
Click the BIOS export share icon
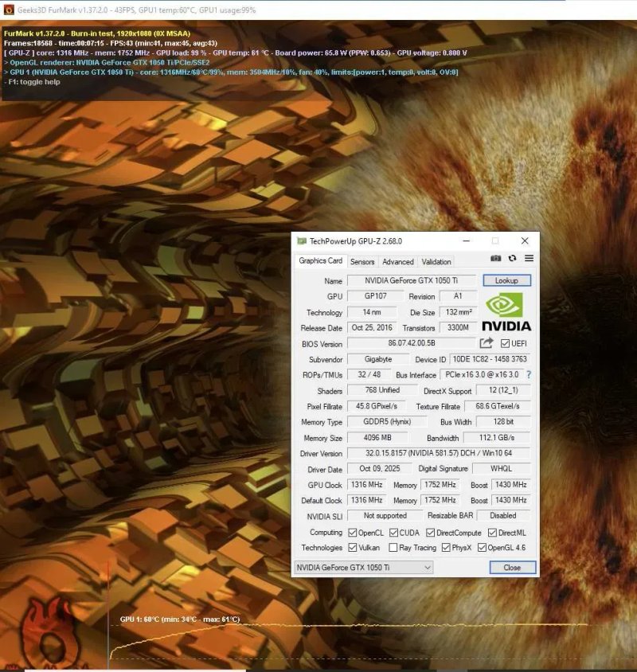[487, 343]
